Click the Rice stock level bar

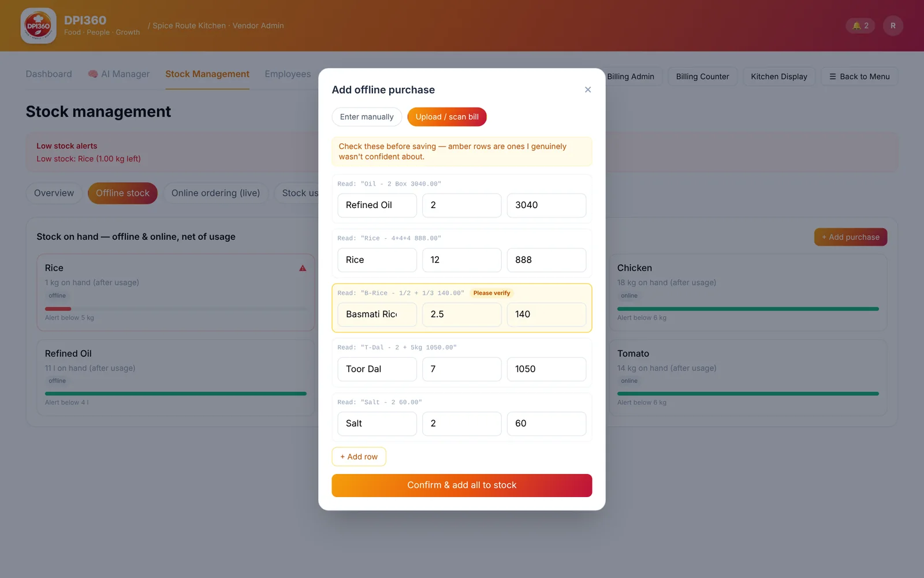pyautogui.click(x=176, y=309)
